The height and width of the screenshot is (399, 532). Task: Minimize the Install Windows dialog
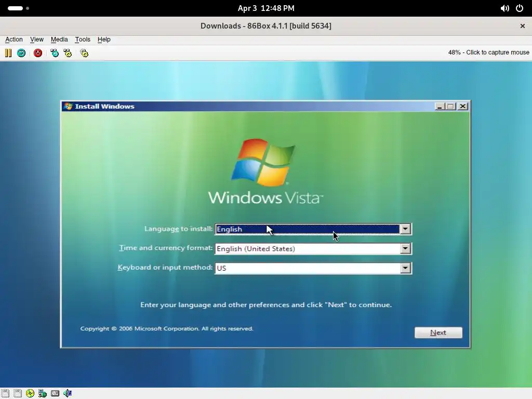pos(440,106)
